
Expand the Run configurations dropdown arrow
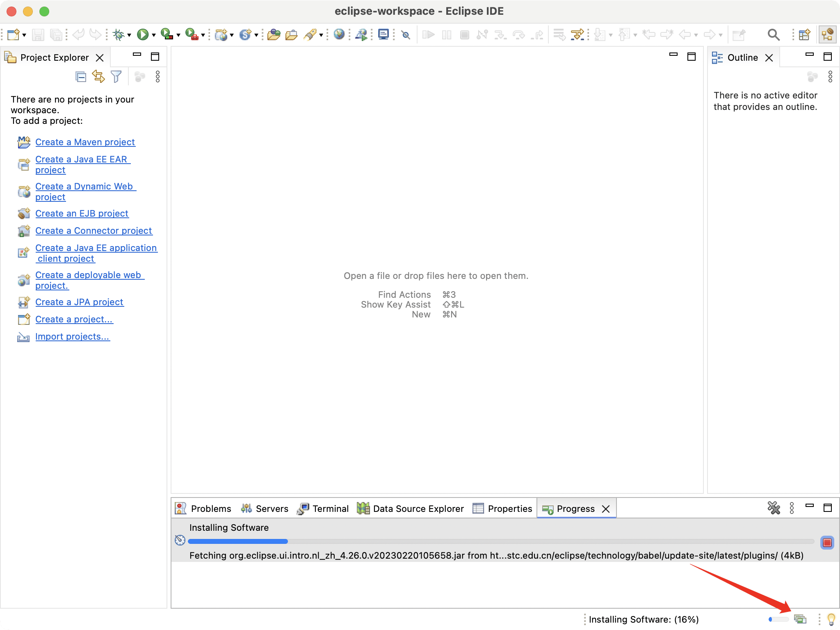tap(154, 35)
